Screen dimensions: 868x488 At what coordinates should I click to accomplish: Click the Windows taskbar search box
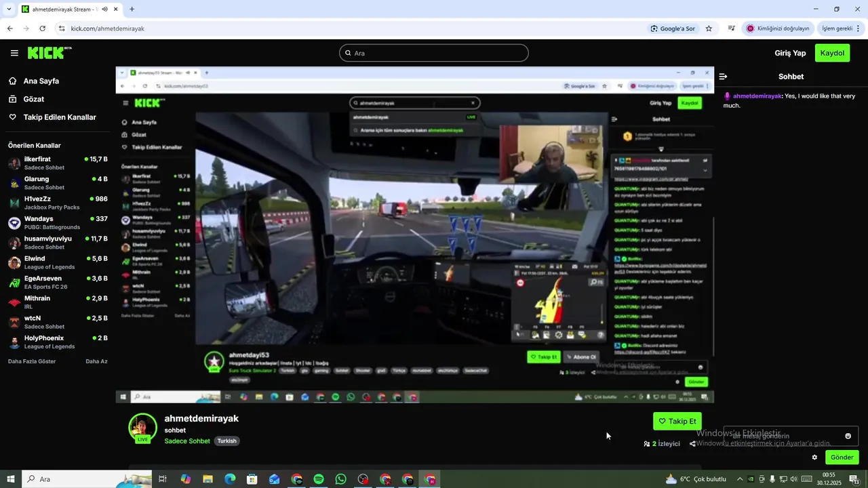[87, 479]
